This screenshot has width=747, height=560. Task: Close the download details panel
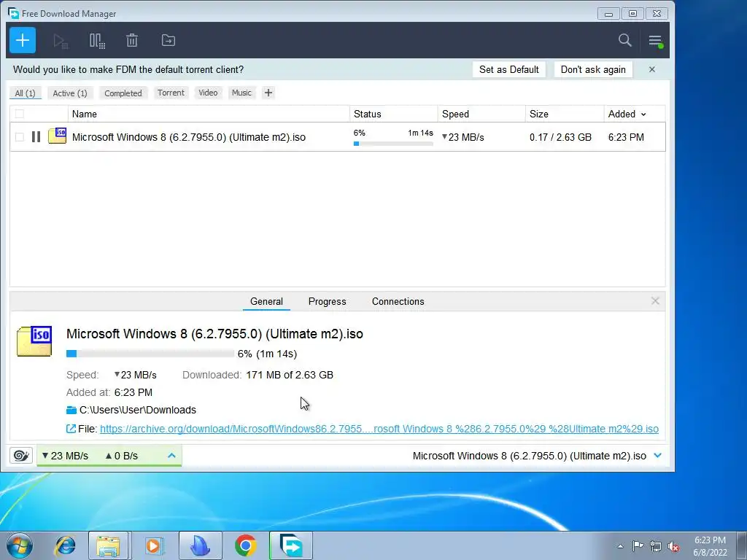pos(655,301)
